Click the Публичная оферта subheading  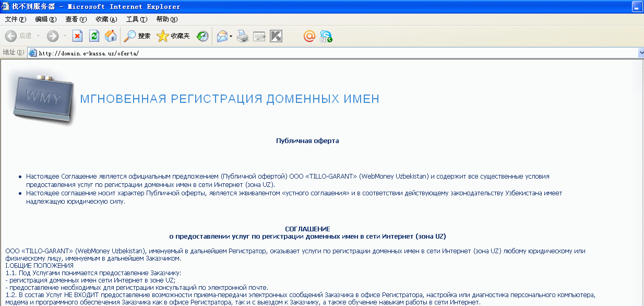[307, 141]
